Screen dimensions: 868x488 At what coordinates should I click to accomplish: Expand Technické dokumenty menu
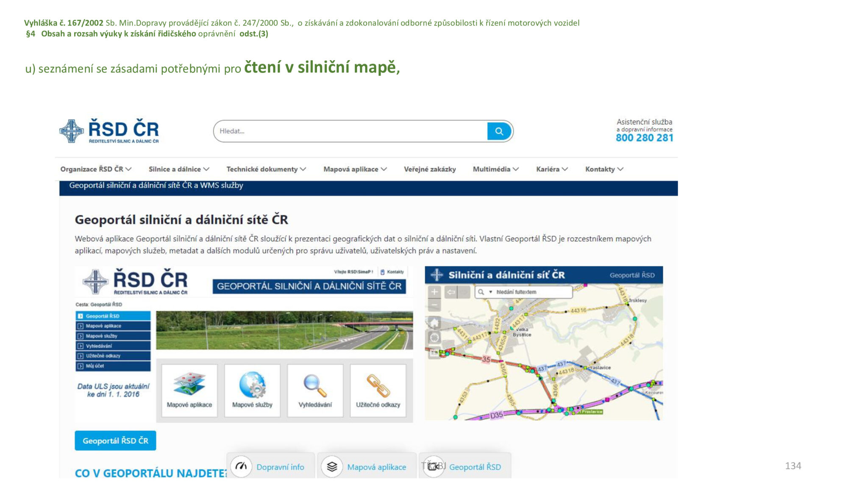point(266,169)
